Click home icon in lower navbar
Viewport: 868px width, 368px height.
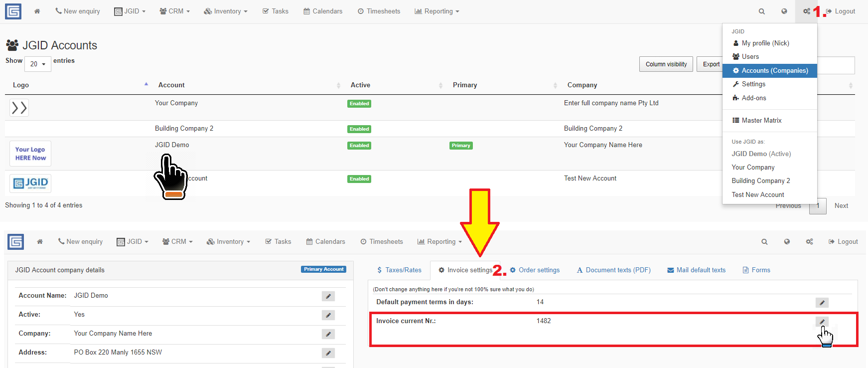[x=40, y=241]
